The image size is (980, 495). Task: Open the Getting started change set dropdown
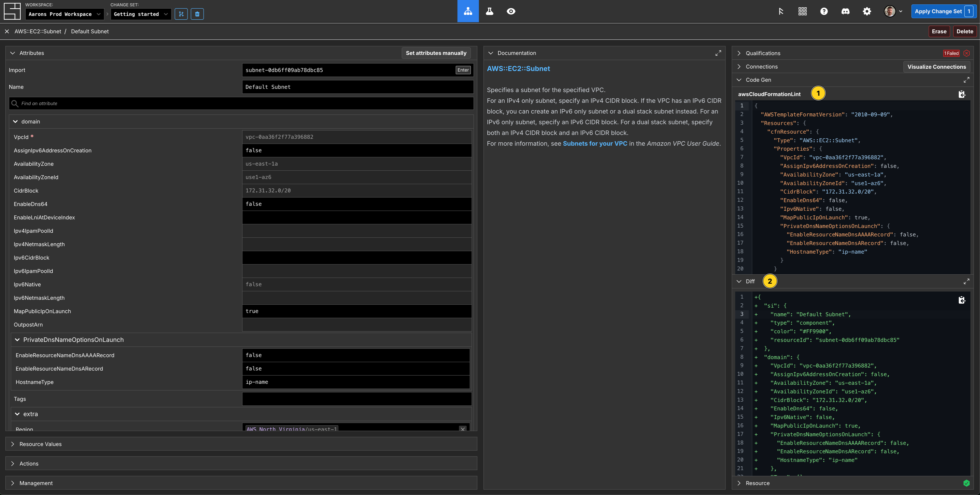[141, 14]
